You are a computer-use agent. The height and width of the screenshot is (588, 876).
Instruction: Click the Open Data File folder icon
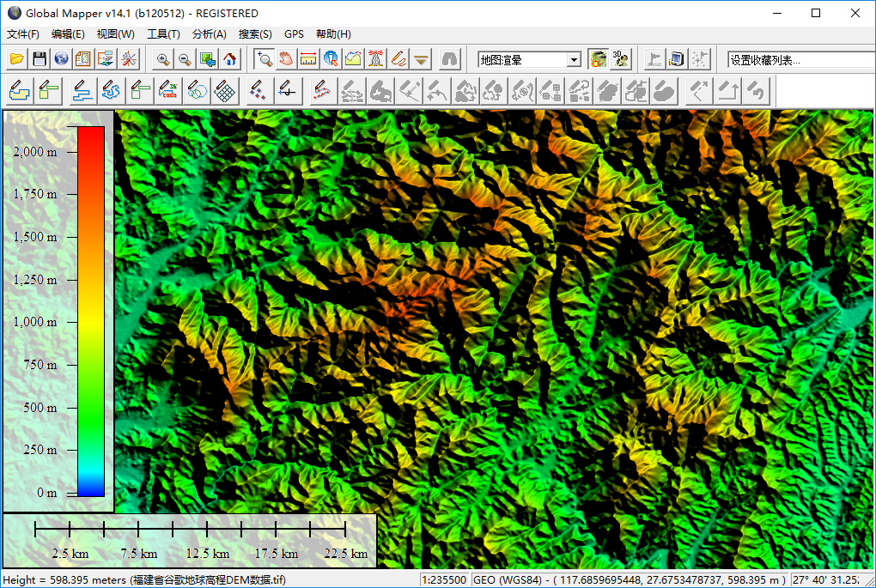17,59
